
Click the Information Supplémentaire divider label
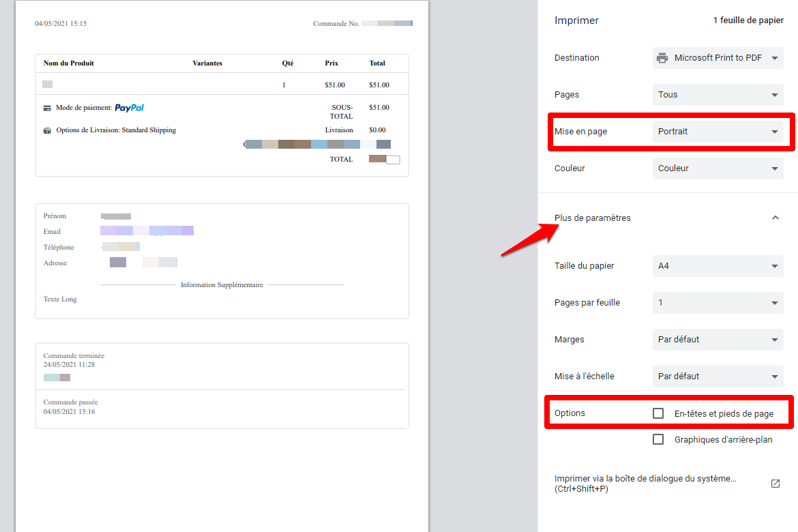(x=222, y=285)
